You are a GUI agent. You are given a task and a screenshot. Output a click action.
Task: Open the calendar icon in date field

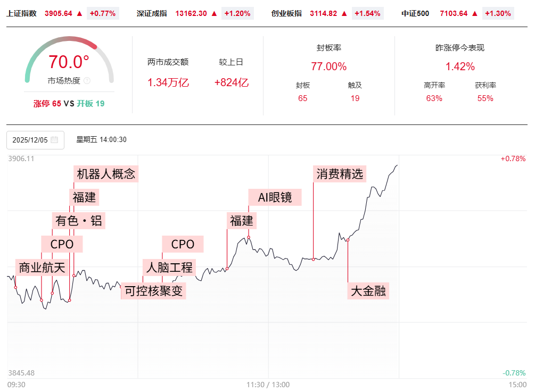pos(54,140)
